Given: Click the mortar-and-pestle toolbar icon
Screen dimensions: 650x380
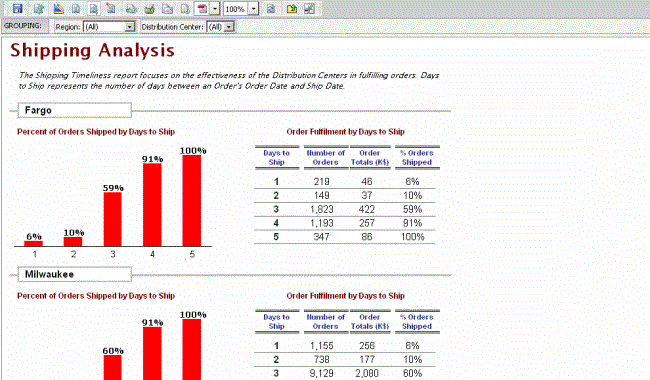Looking at the screenshot, I should (149, 8).
